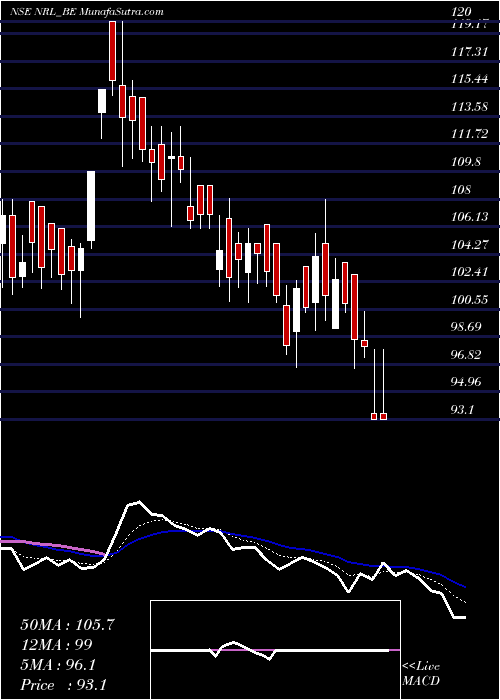This screenshot has height=700, width=500.
Task: Click the 115.44 price axis label
Action: [x=469, y=79]
